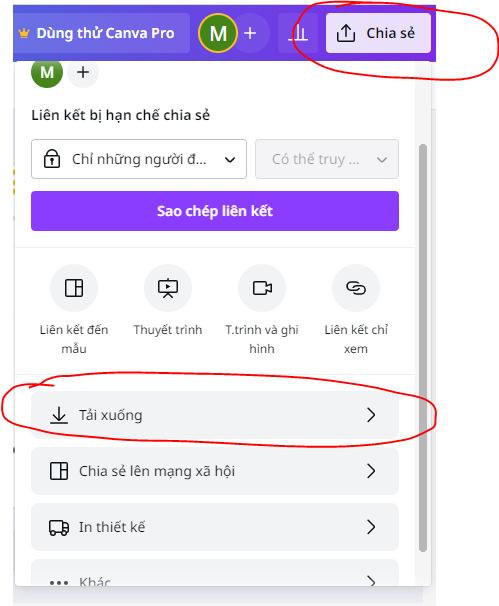Click the Thuyết trình presentation icon
This screenshot has width=499, height=606.
pos(168,288)
